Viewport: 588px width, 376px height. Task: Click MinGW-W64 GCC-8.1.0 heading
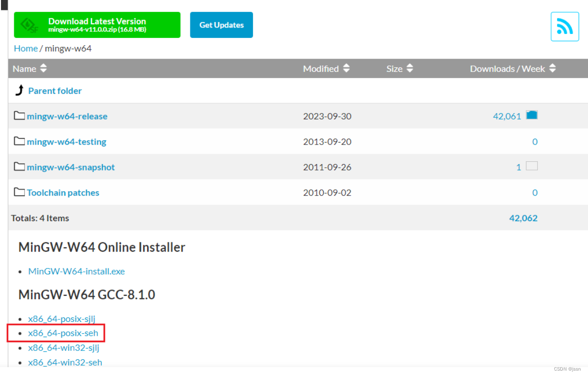[x=87, y=295]
